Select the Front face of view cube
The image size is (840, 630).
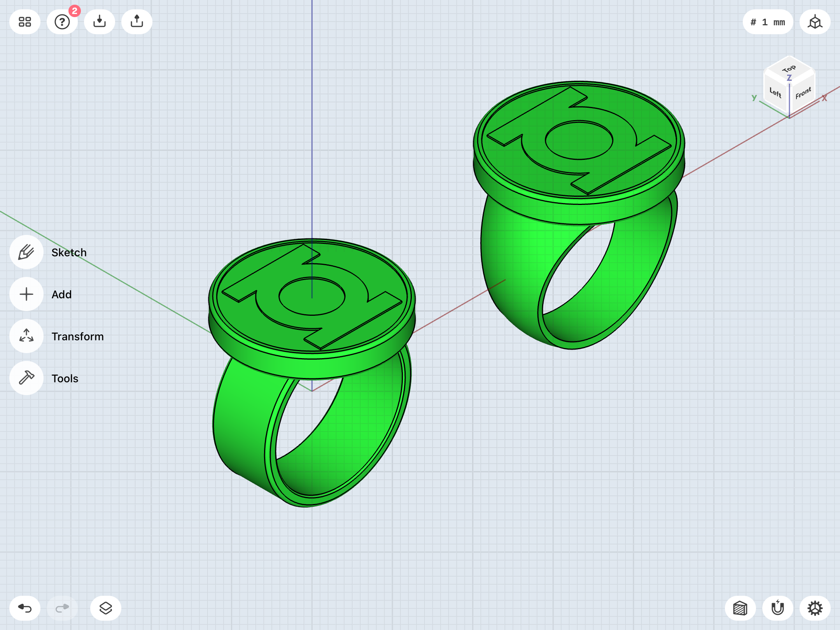[803, 93]
